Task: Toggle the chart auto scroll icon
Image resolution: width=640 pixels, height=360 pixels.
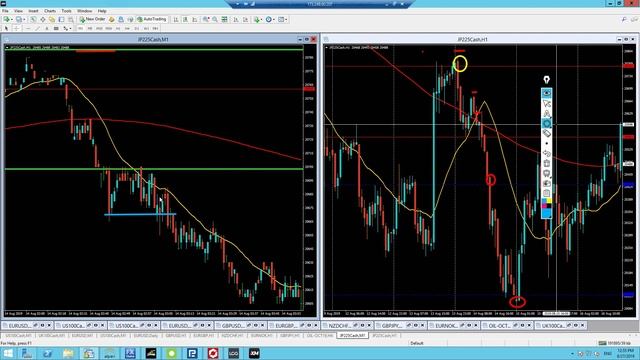Action: click(236, 19)
